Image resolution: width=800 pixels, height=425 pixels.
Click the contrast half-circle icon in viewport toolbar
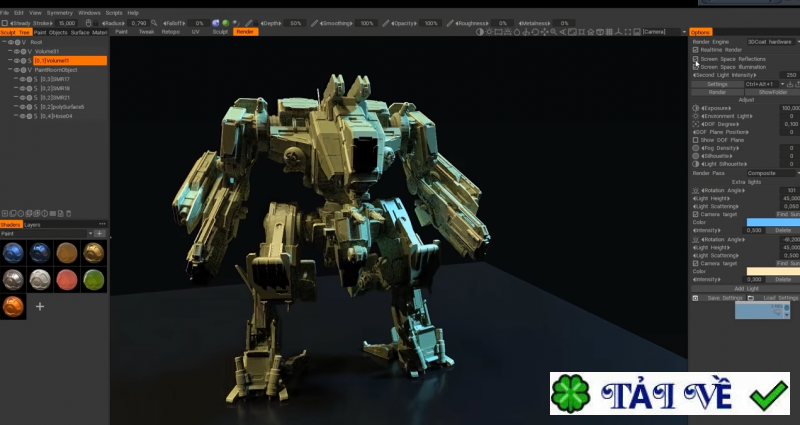480,32
